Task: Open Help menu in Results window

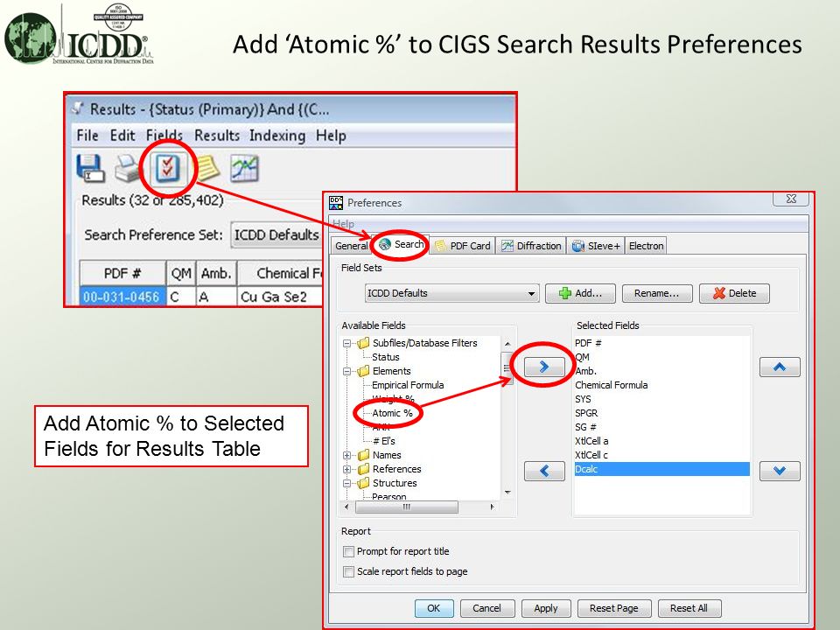Action: click(331, 136)
